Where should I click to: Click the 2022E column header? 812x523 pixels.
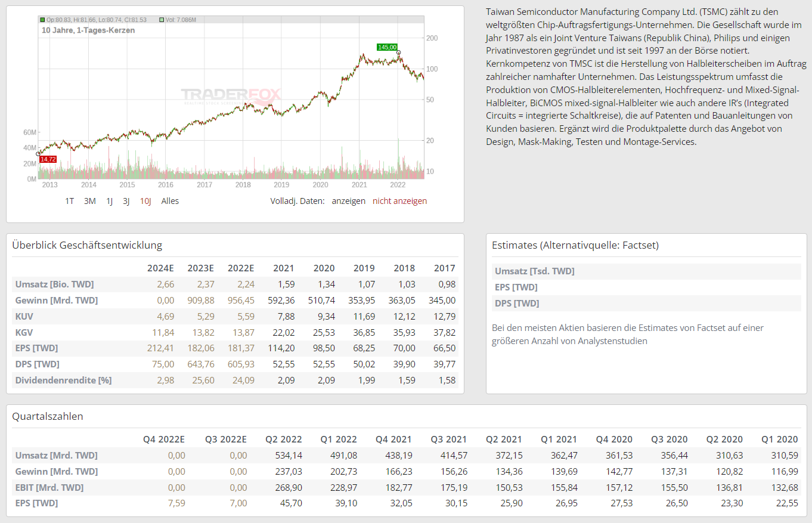[240, 268]
